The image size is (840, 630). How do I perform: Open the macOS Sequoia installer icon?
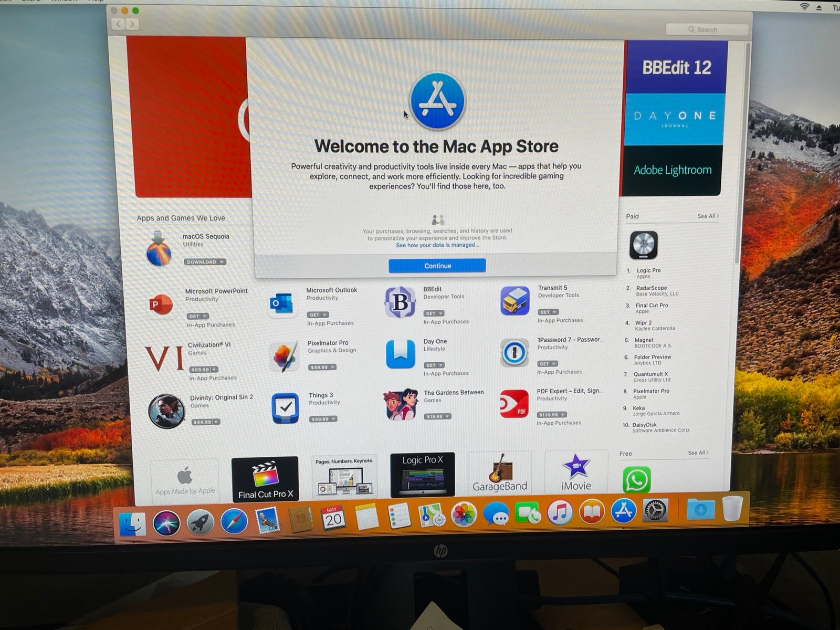click(x=159, y=249)
